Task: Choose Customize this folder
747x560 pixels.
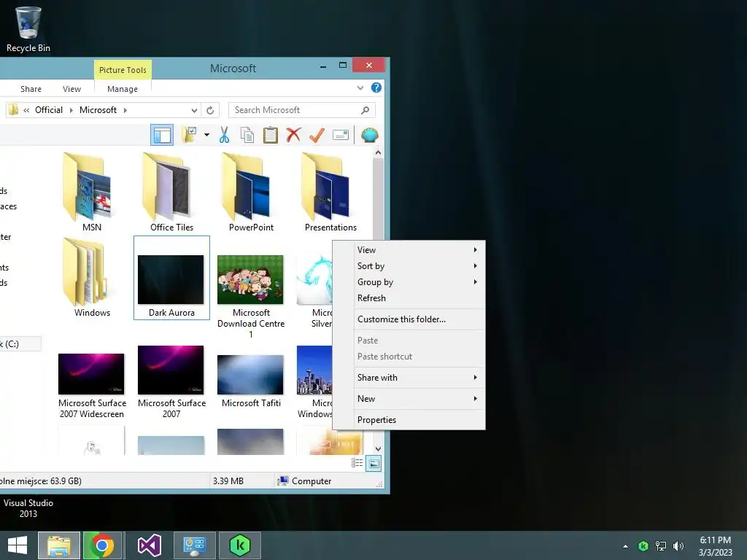Action: [x=419, y=319]
